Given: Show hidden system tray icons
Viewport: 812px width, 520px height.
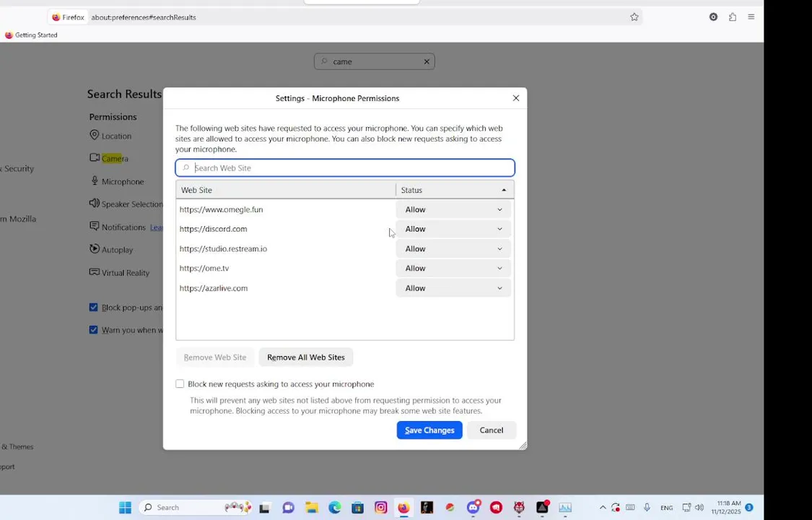Looking at the screenshot, I should tap(603, 508).
